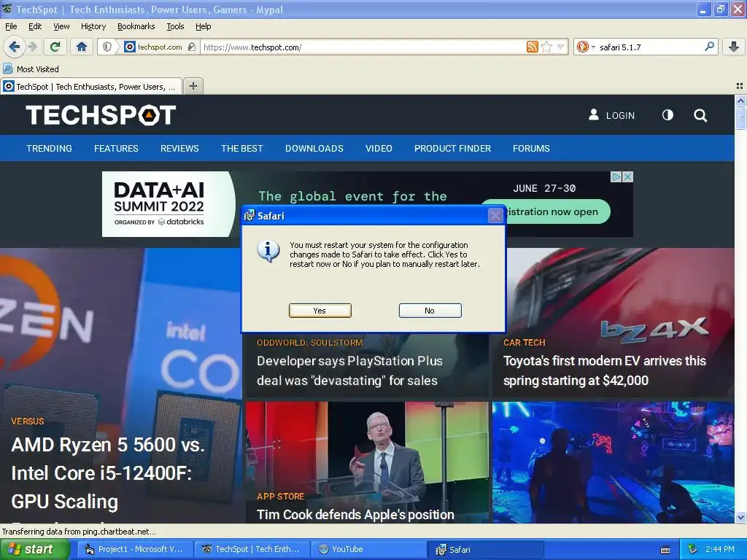Image resolution: width=747 pixels, height=560 pixels.
Task: Open FORUMS navigation link
Action: click(x=531, y=149)
